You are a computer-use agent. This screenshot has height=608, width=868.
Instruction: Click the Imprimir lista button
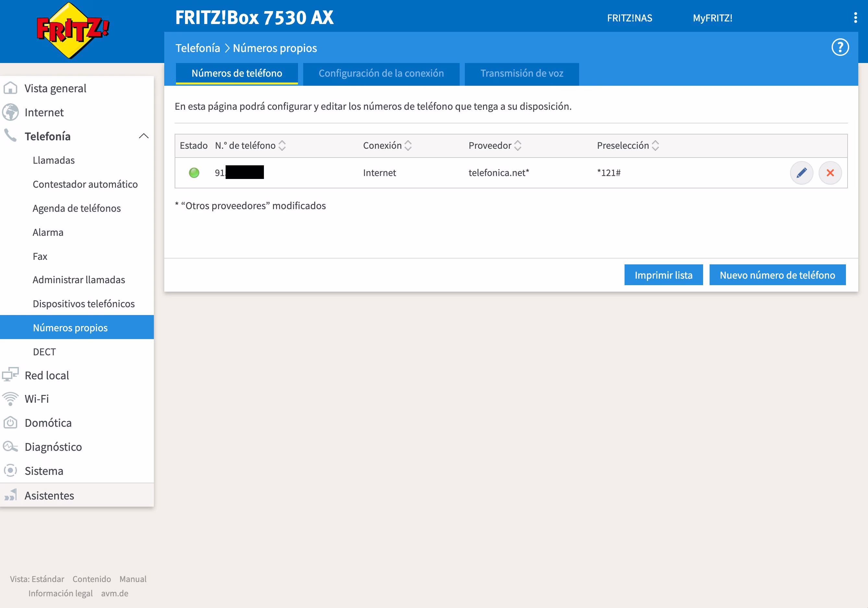(x=663, y=275)
